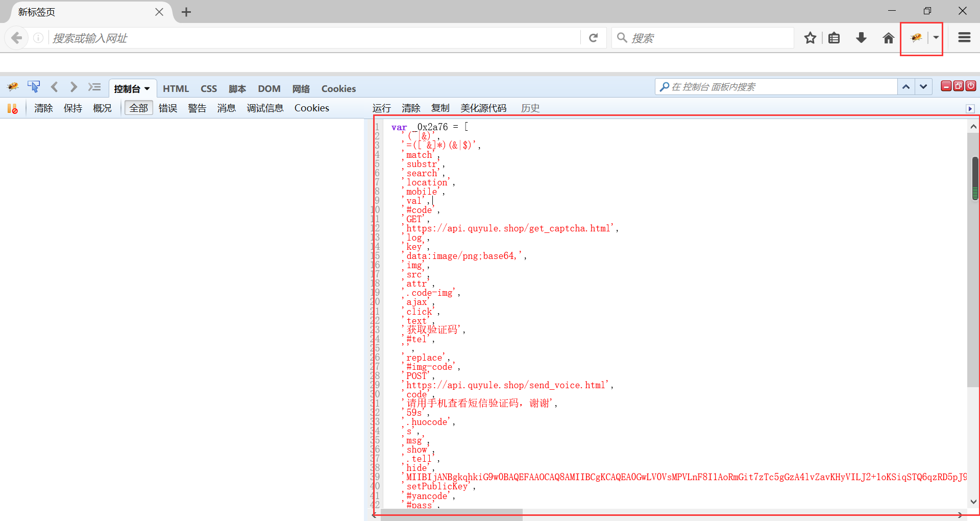The width and height of the screenshot is (980, 521).
Task: Go to the home page icon
Action: tap(888, 38)
